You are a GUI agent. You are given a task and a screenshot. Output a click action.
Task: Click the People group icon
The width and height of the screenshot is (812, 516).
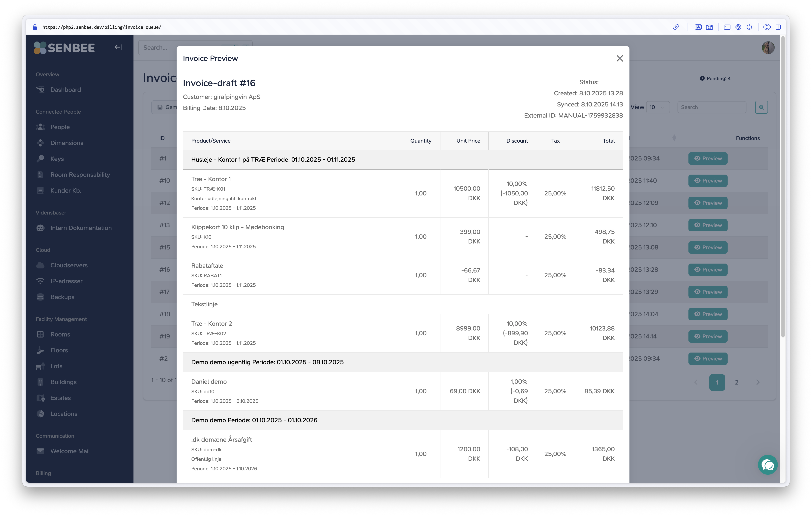point(41,127)
